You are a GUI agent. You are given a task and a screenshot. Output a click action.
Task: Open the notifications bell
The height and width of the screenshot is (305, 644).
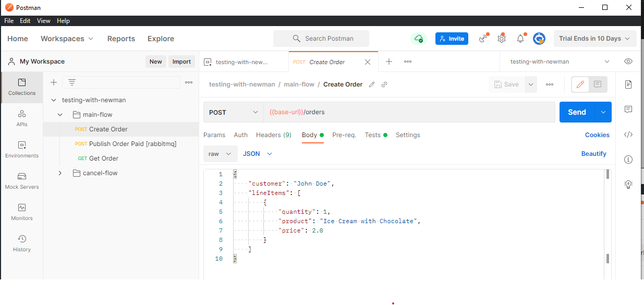pos(520,39)
